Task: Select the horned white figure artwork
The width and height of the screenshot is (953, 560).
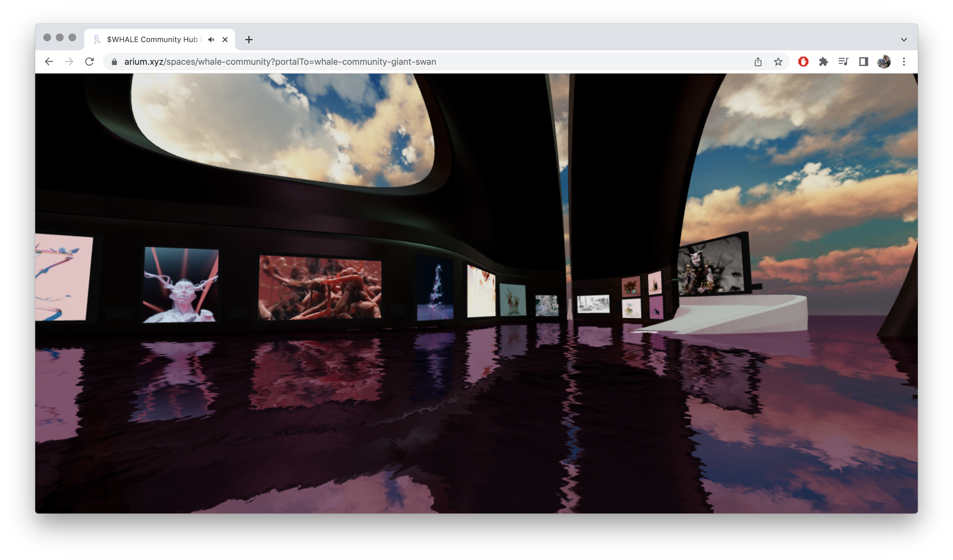Action: point(181,285)
